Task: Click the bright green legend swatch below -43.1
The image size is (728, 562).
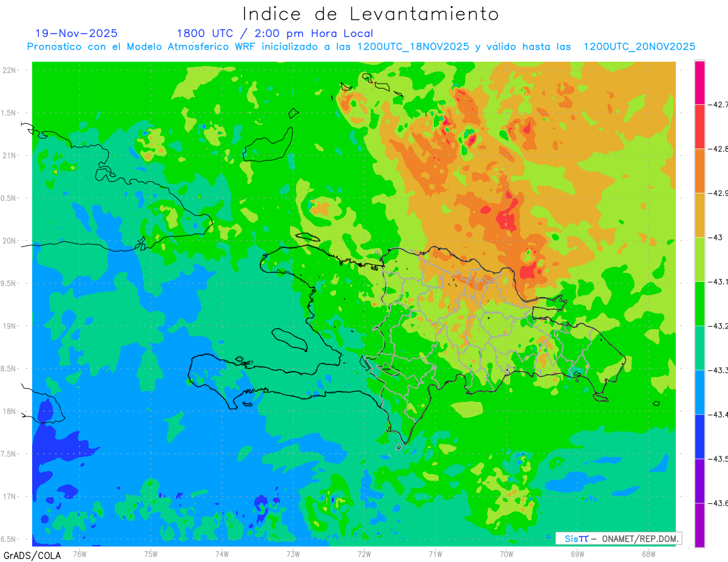Action: [699, 303]
